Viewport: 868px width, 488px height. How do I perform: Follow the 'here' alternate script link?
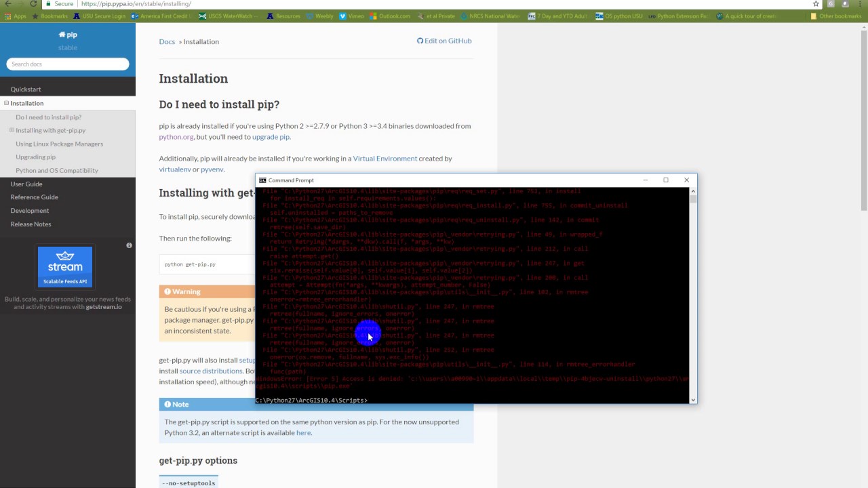303,432
